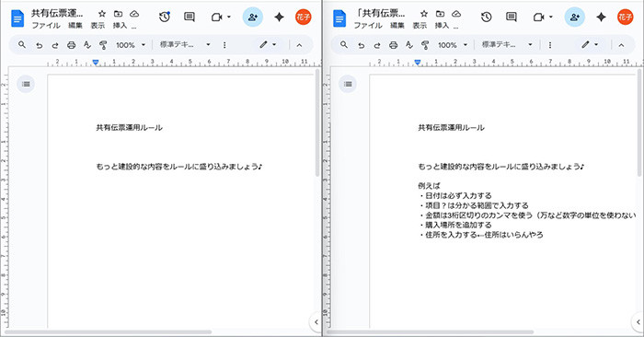Click the search magnifier in right window toolbar

pos(344,44)
